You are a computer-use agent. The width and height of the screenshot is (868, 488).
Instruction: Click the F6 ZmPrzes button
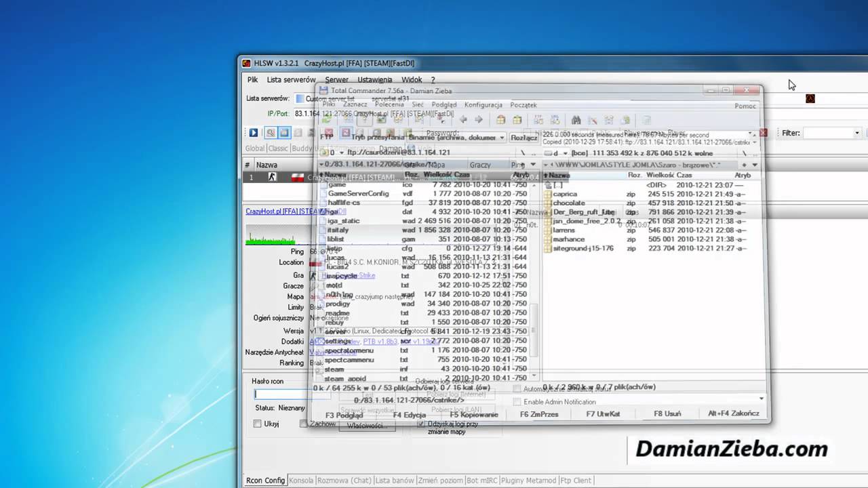coord(539,413)
